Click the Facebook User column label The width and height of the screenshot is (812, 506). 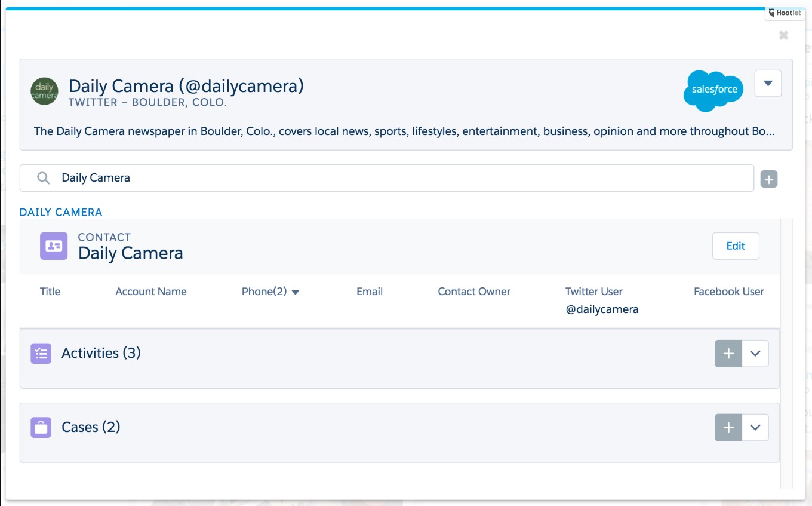tap(729, 292)
